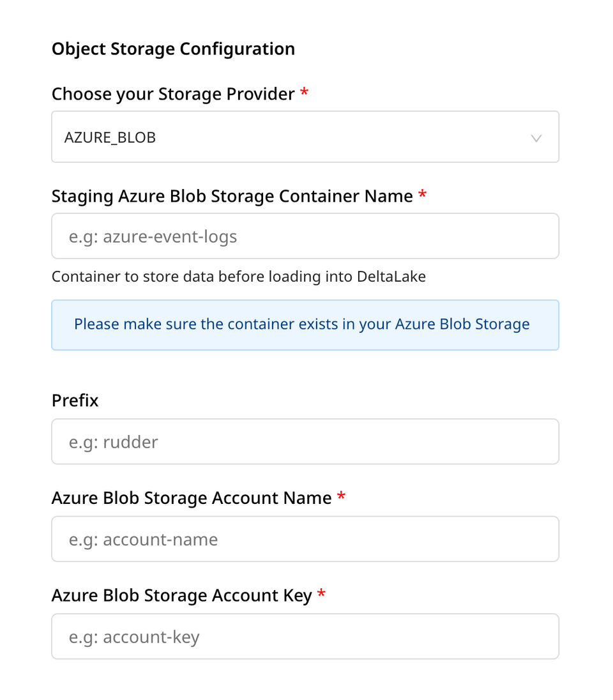Click the 'Choose your Storage Provider' label
The width and height of the screenshot is (613, 700).
pyautogui.click(x=173, y=95)
